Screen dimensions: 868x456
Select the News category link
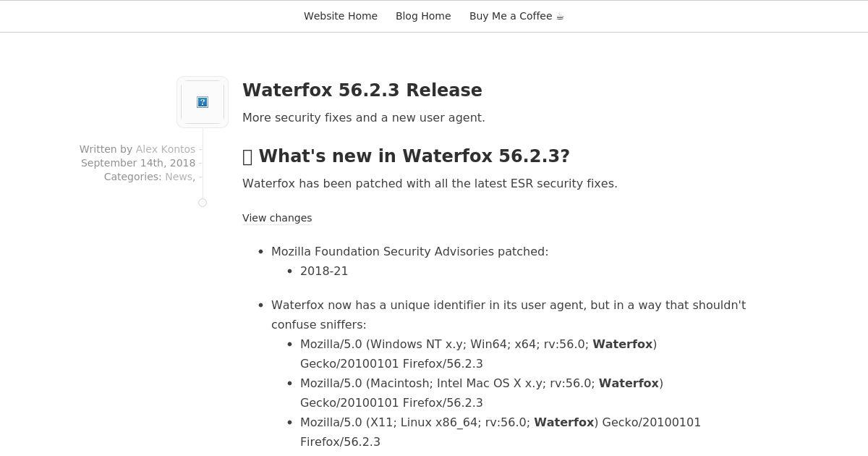[x=179, y=177]
